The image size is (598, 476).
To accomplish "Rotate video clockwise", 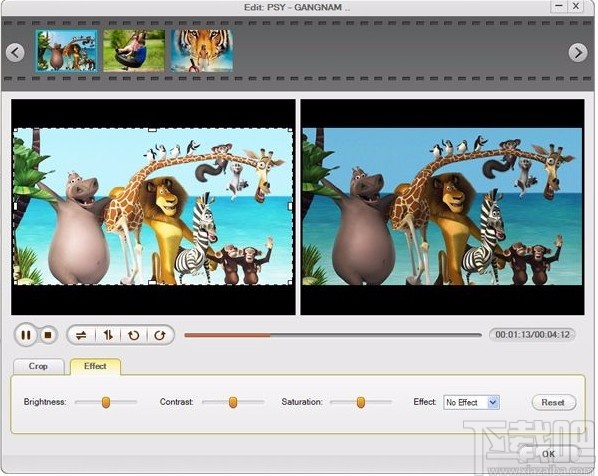I will (160, 335).
